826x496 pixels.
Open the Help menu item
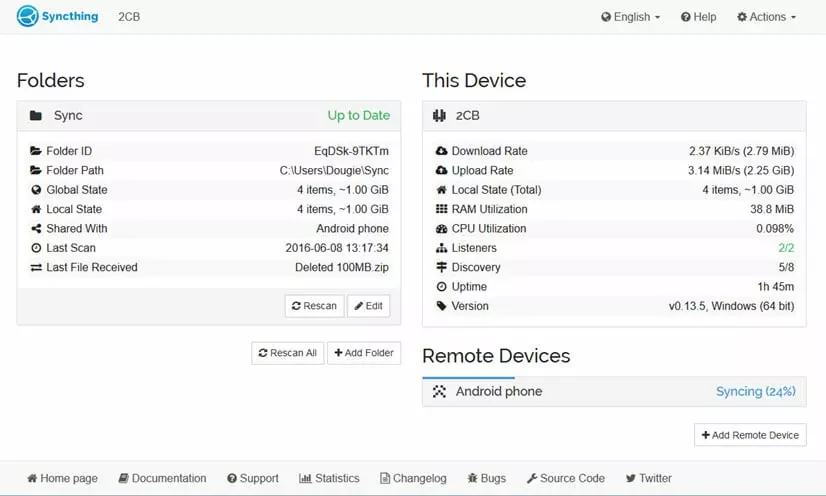click(x=698, y=17)
